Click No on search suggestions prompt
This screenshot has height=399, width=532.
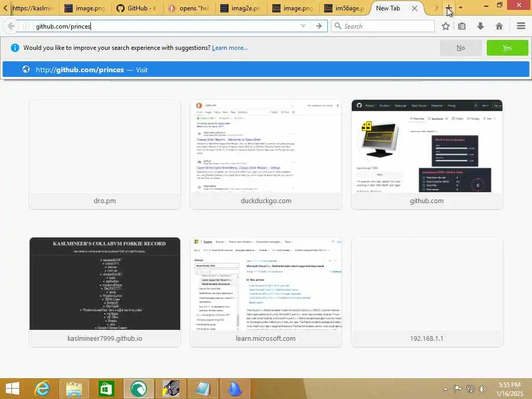[x=460, y=48]
